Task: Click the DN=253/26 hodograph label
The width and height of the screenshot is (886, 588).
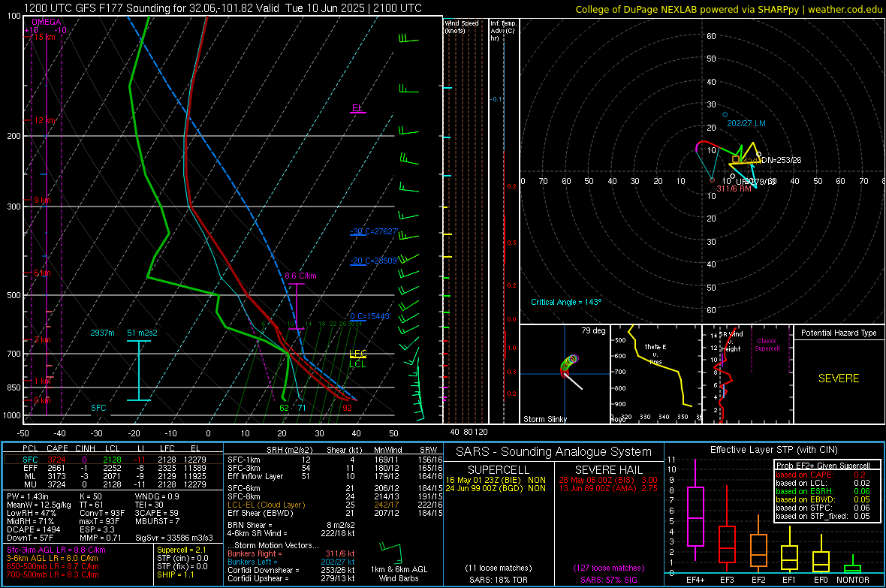Action: click(781, 160)
